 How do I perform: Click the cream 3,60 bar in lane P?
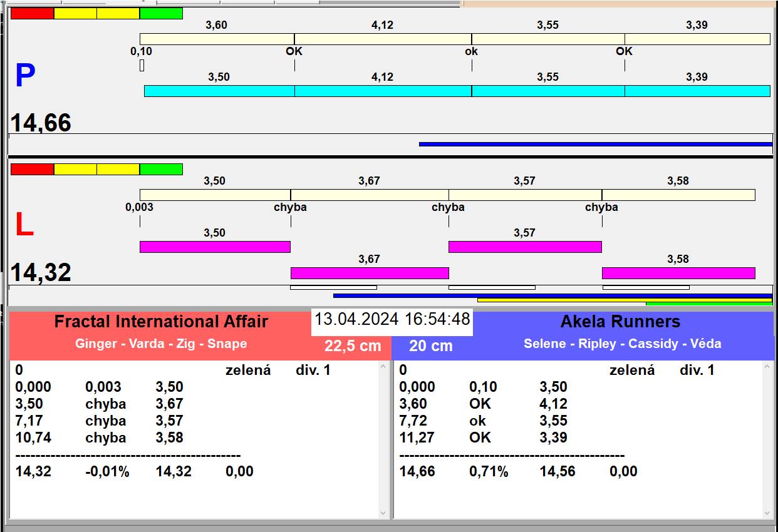point(217,39)
